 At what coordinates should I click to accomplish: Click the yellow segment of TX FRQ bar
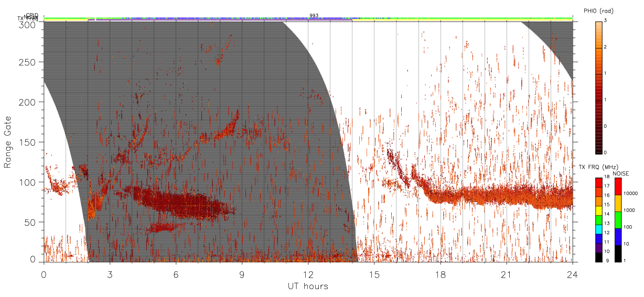click(x=599, y=210)
